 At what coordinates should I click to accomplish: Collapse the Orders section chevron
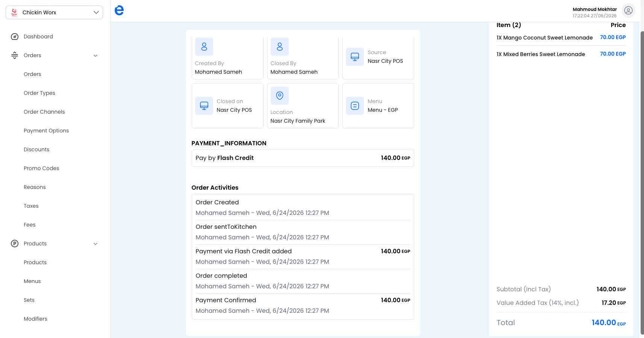pyautogui.click(x=95, y=56)
